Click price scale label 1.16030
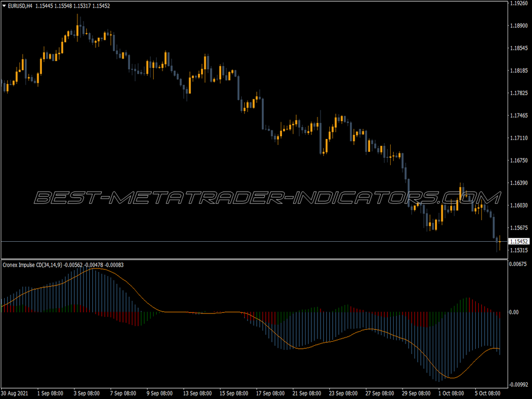The height and width of the screenshot is (399, 532). (x=519, y=205)
